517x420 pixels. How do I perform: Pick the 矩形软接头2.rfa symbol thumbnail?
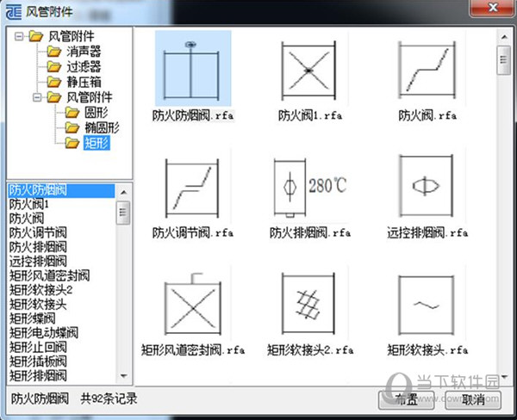308,304
